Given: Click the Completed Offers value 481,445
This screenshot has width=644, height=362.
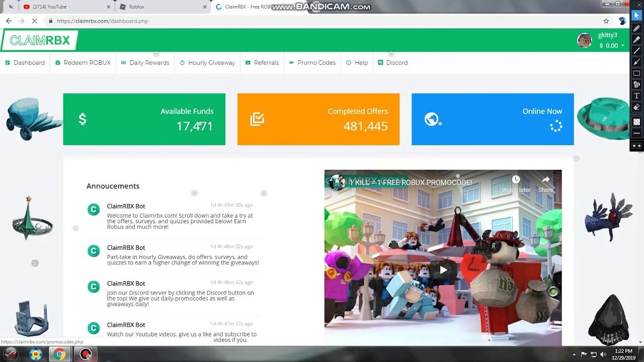Looking at the screenshot, I should click(x=366, y=126).
